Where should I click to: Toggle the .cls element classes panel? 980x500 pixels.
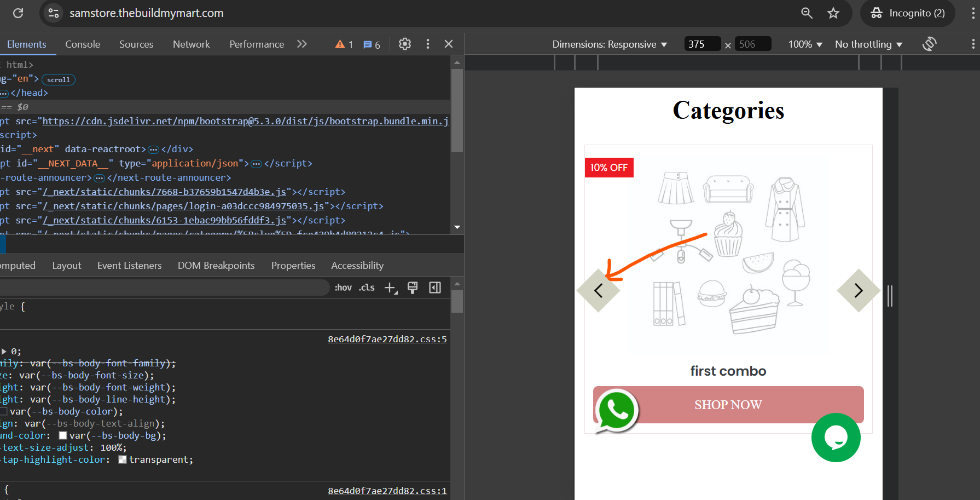point(367,288)
